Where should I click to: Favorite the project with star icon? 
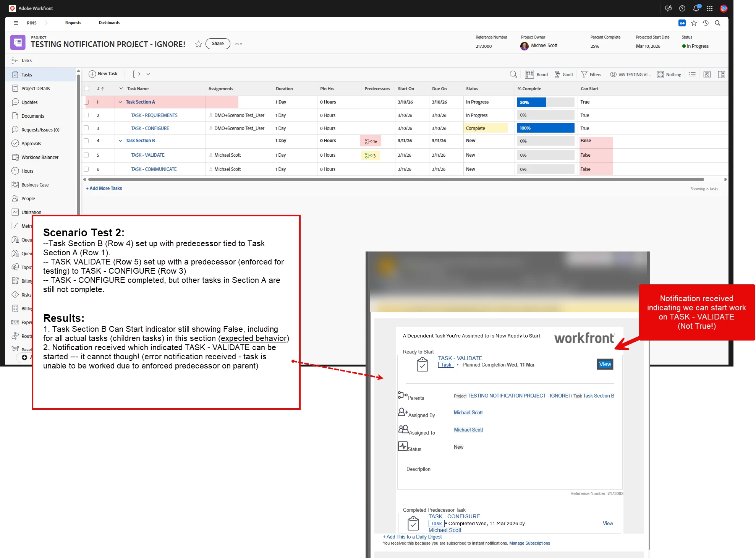click(198, 44)
